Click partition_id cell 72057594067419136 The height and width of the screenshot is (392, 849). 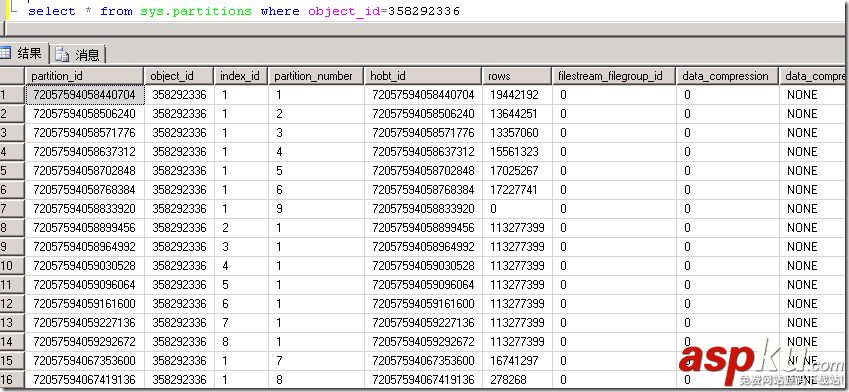pos(84,380)
